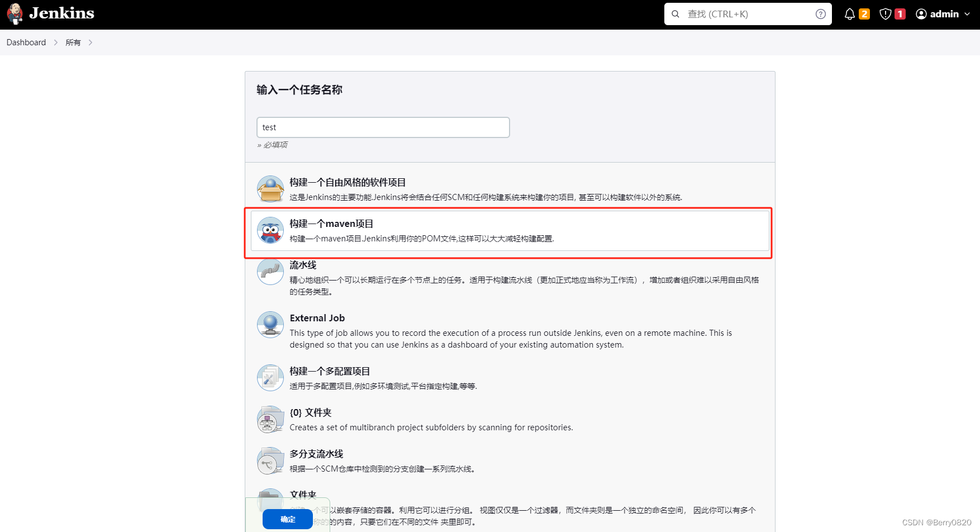Select the freestyle project box icon
This screenshot has width=980, height=532.
(270, 189)
